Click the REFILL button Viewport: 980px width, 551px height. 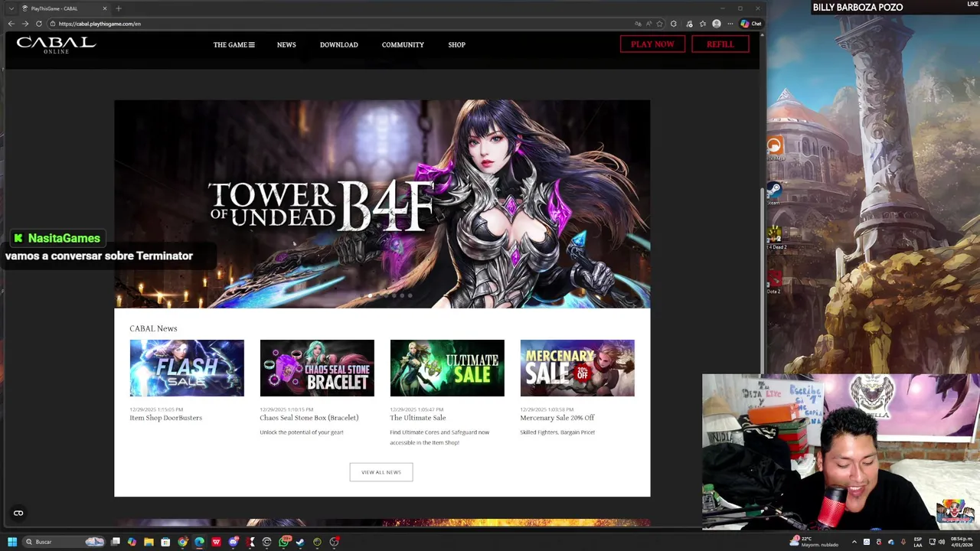tap(720, 44)
